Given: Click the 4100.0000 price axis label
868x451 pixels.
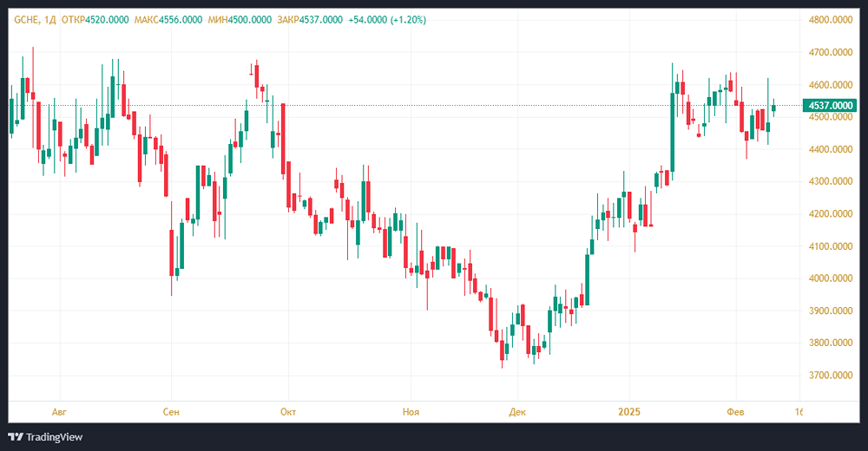Looking at the screenshot, I should (831, 246).
